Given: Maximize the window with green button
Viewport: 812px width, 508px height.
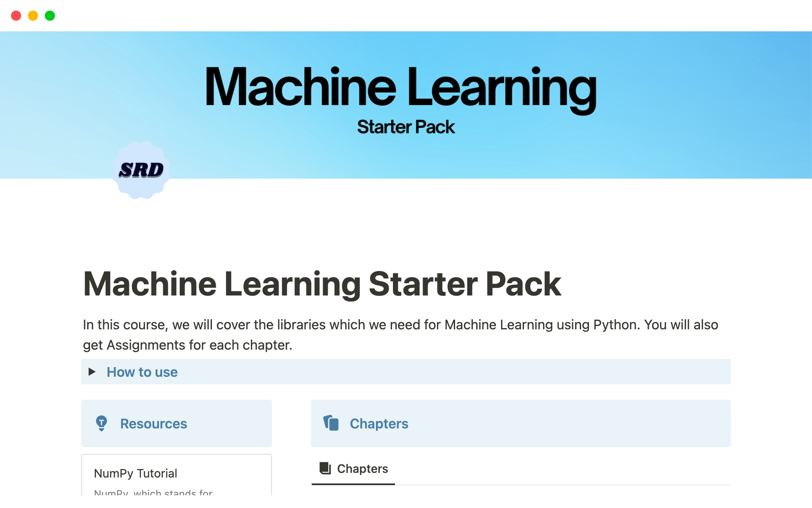Looking at the screenshot, I should point(50,16).
